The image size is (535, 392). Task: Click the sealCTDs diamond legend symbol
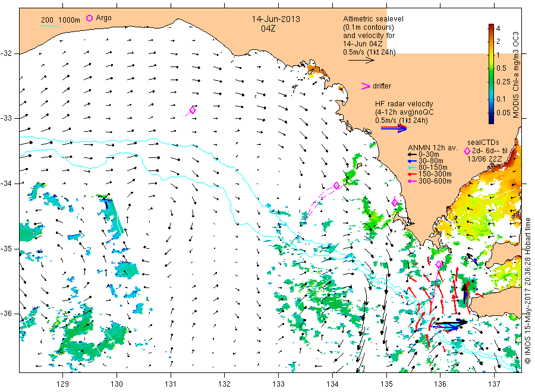[x=467, y=151]
